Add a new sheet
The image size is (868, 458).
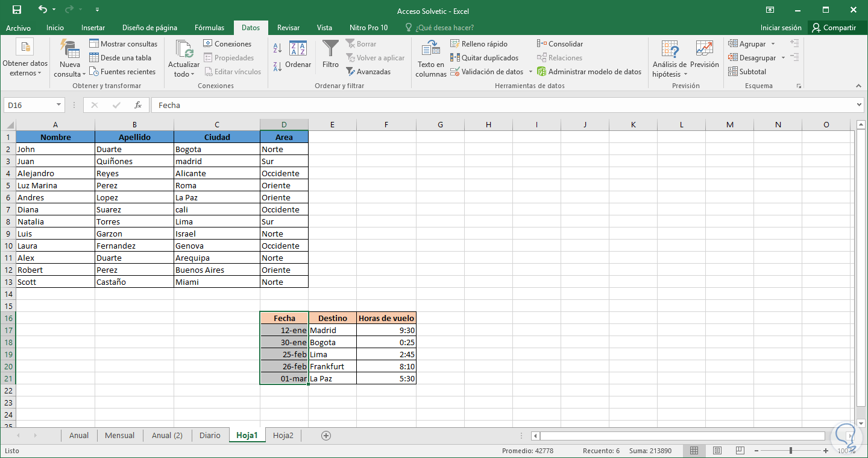tap(326, 435)
